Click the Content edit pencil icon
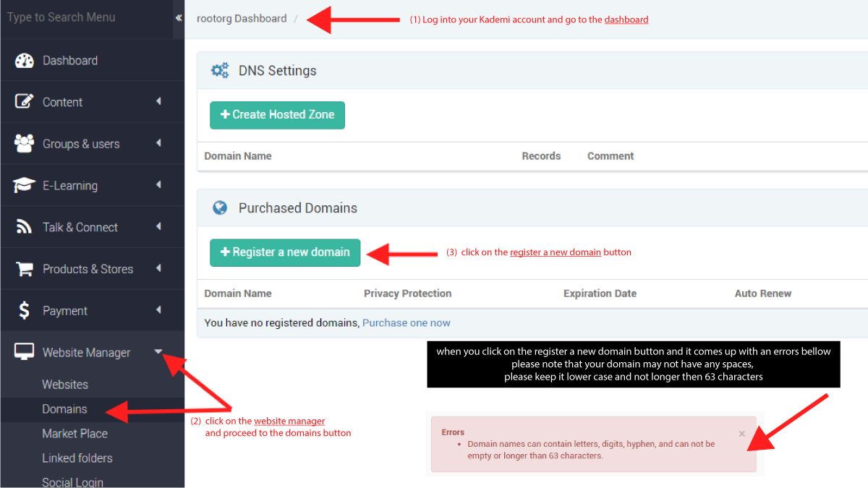Image resolution: width=868 pixels, height=488 pixels. pos(25,102)
